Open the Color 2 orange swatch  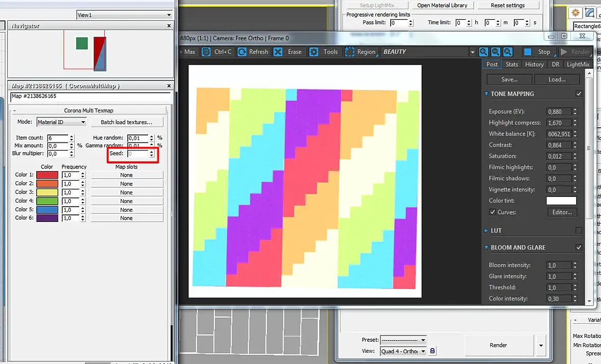tap(47, 184)
